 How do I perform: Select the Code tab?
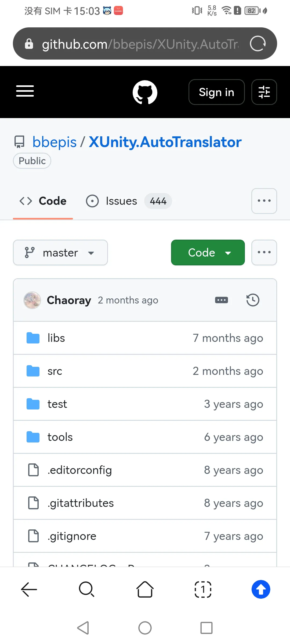tap(43, 201)
